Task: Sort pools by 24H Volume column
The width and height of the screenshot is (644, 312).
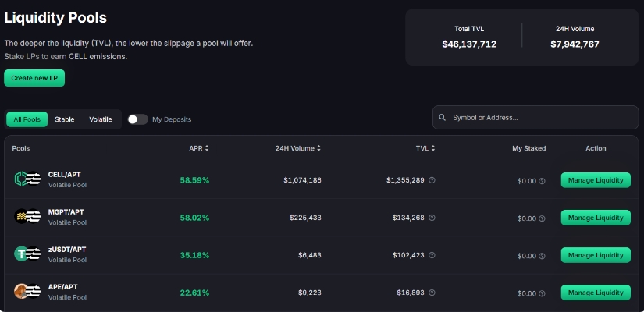Action: click(x=297, y=148)
